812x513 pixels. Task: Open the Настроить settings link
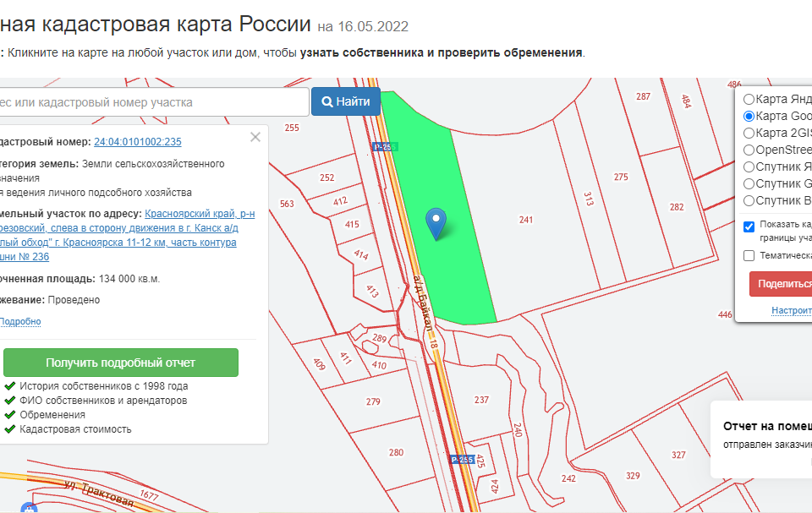pyautogui.click(x=791, y=311)
